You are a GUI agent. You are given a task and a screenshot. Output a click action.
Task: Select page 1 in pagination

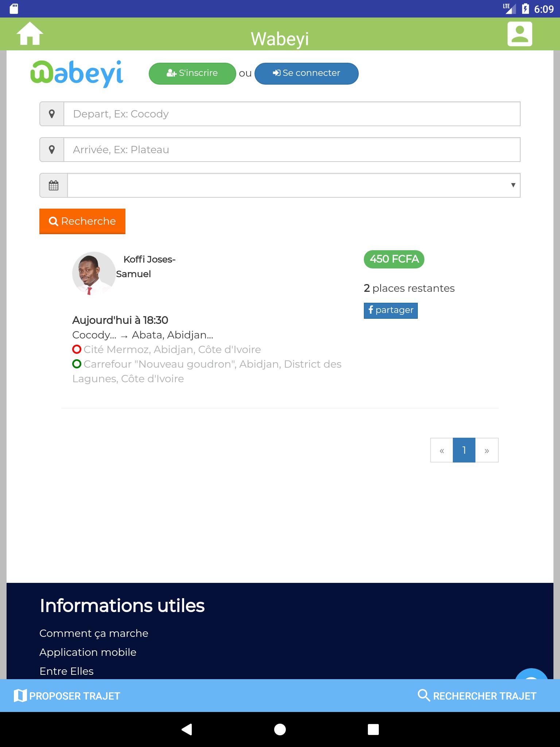[464, 450]
